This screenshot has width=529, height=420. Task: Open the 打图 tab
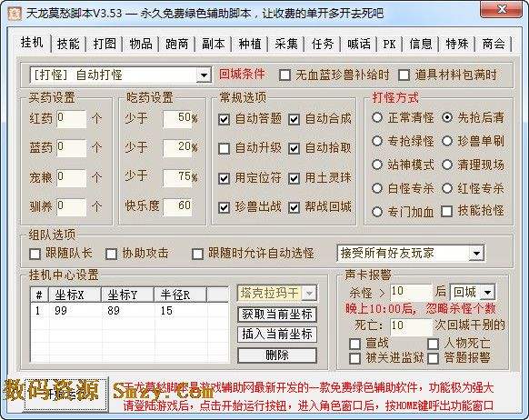[105, 44]
